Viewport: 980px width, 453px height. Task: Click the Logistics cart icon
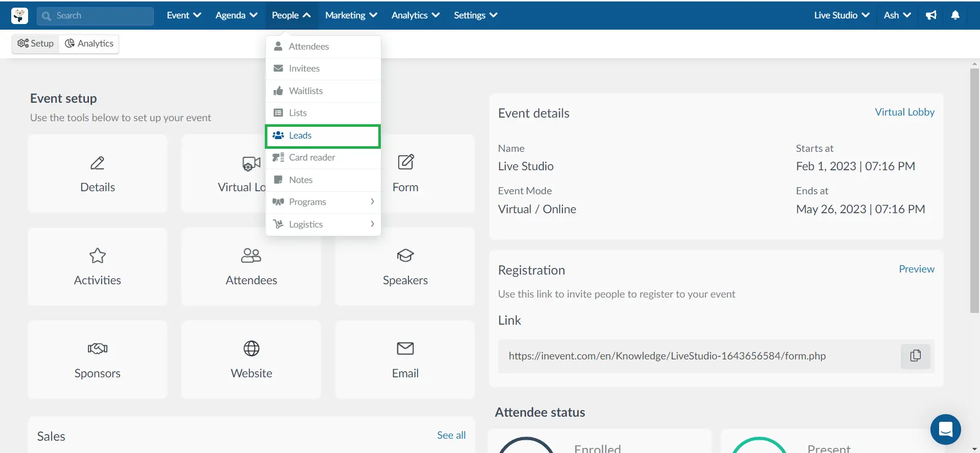(278, 224)
